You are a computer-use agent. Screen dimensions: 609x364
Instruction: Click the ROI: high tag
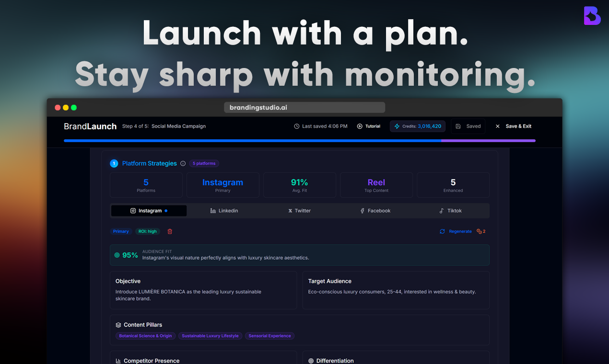[147, 231]
